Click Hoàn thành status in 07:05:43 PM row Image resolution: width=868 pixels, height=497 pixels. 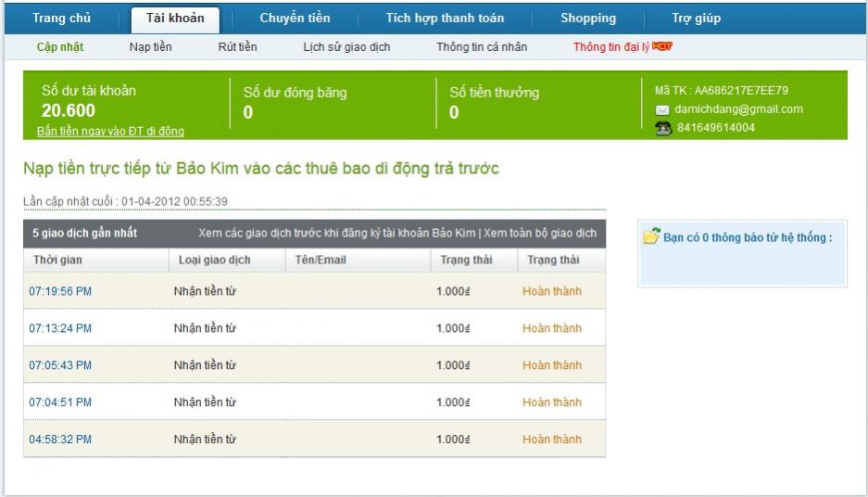tap(552, 365)
